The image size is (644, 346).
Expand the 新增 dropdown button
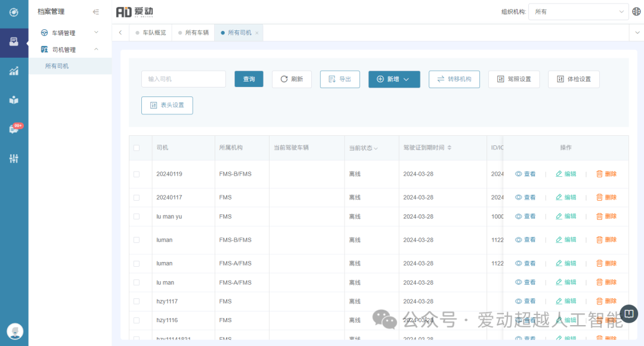coord(394,79)
